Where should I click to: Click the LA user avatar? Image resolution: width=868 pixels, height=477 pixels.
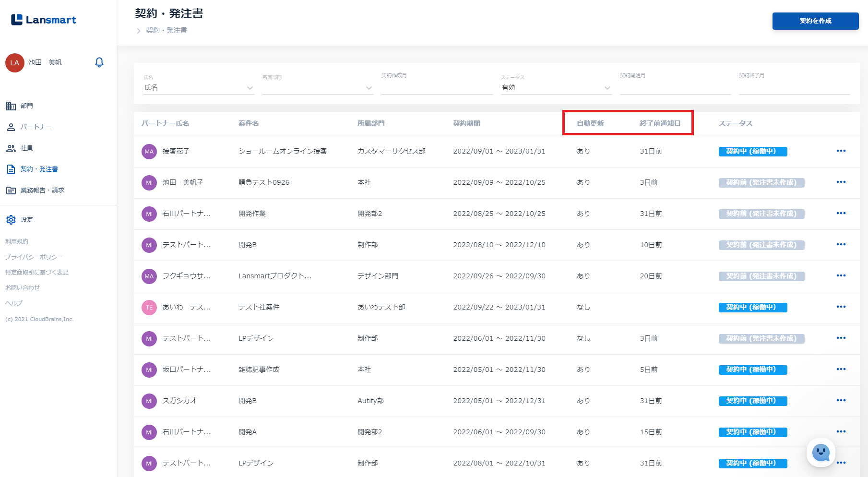click(15, 63)
